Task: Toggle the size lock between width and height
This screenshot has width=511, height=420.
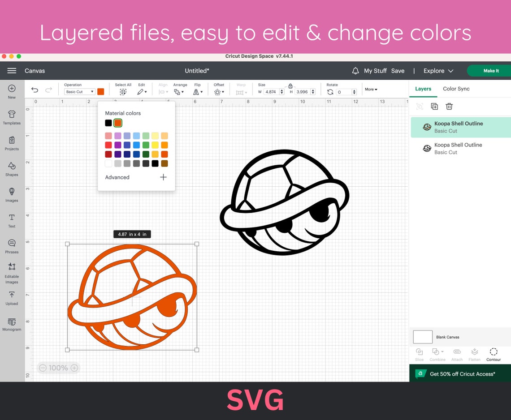Action: point(290,85)
